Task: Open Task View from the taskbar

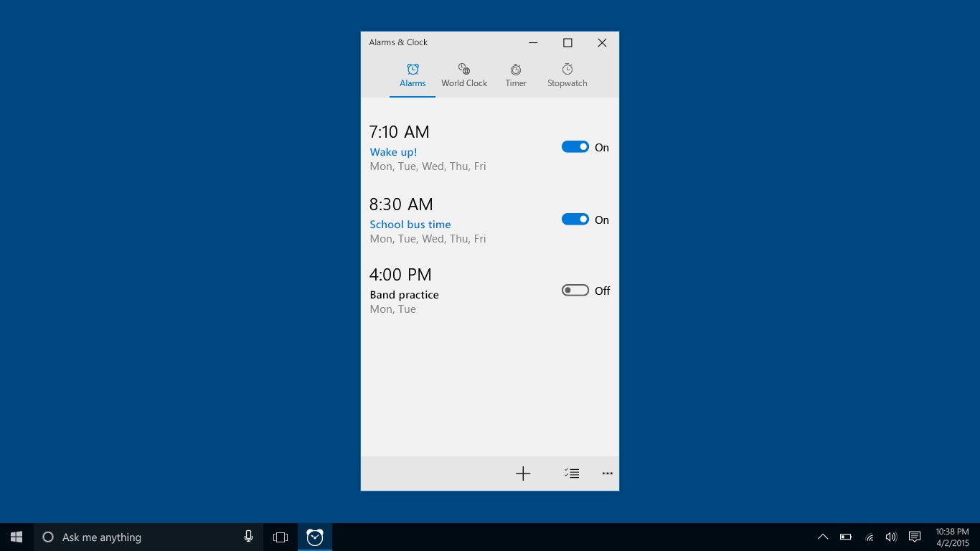Action: click(x=280, y=536)
